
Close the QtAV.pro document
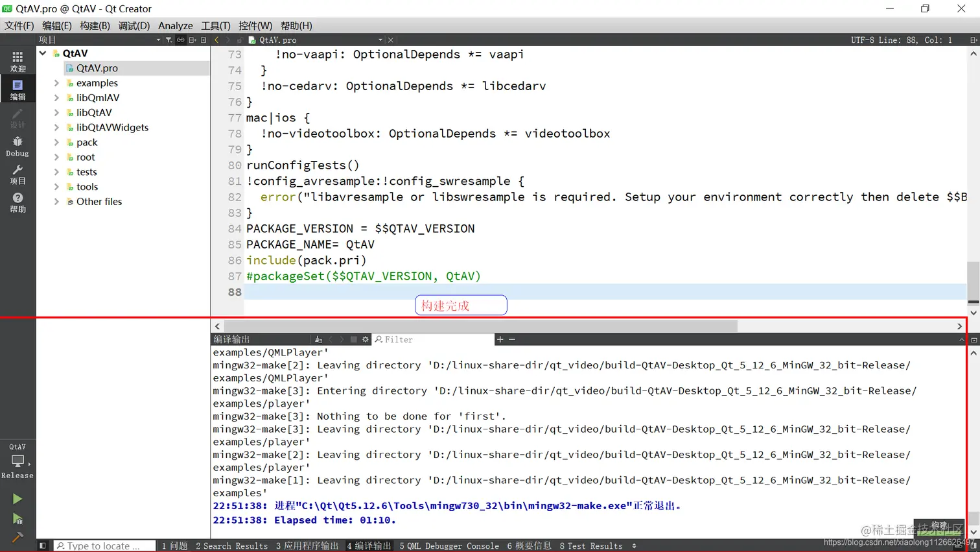tap(391, 40)
